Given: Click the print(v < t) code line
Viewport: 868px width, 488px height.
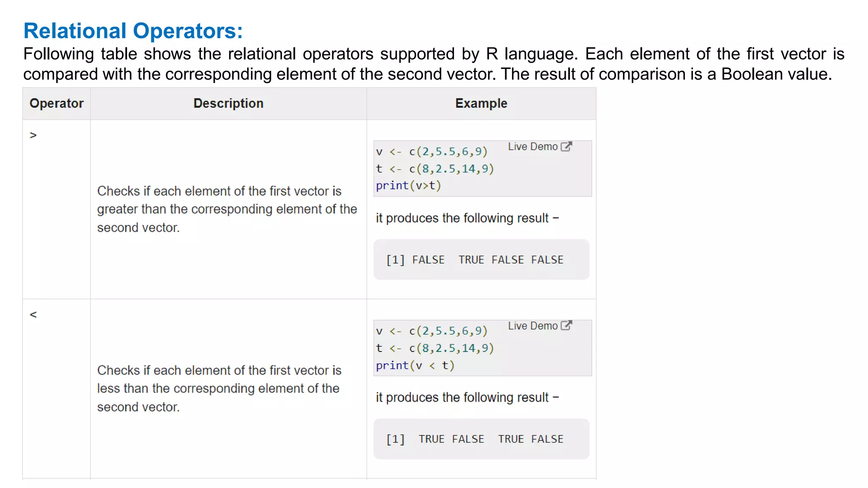Looking at the screenshot, I should (x=415, y=365).
